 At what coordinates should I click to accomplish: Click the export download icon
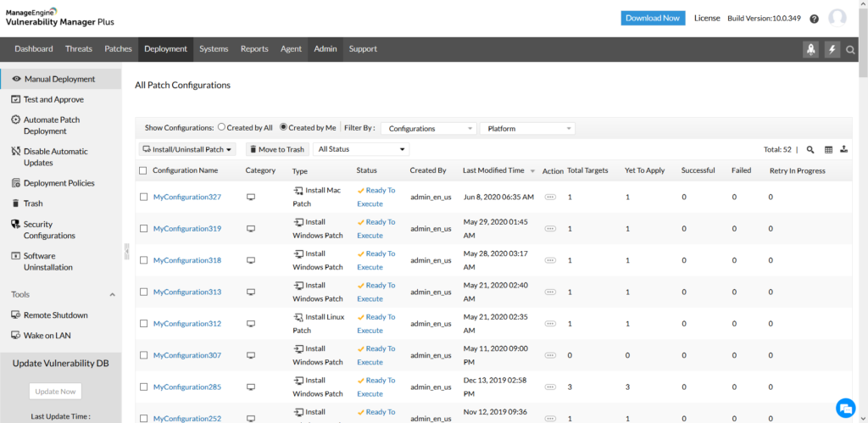pyautogui.click(x=843, y=149)
